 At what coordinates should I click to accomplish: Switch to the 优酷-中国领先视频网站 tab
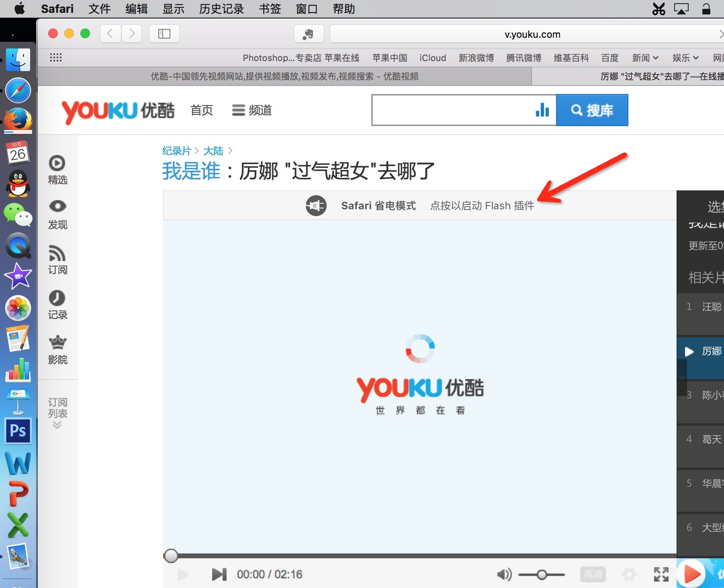[284, 76]
